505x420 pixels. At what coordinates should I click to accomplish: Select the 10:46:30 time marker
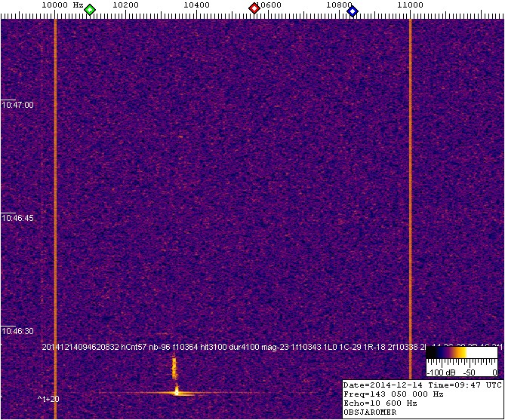tap(19, 331)
